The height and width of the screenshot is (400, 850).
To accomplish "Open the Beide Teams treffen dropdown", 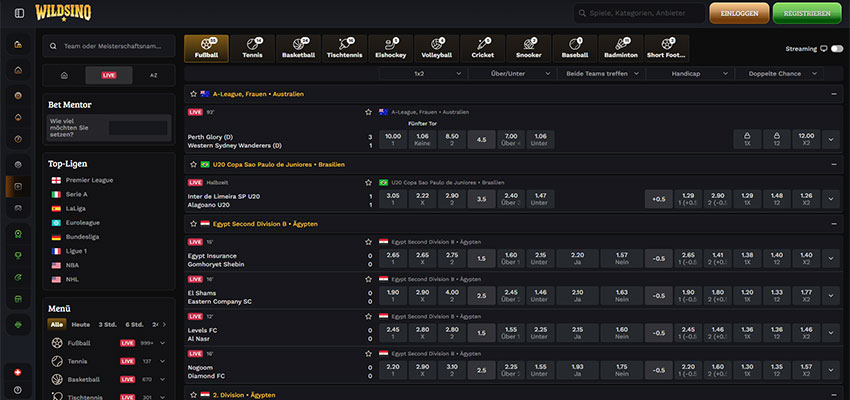I will (600, 74).
